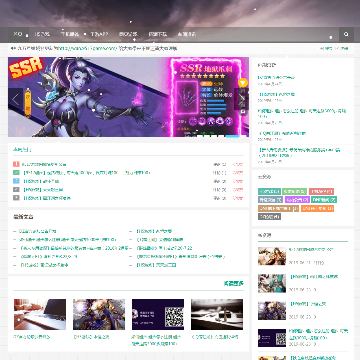This screenshot has width=360, height=360.
Task: Open the second navigation bar menu item
Action: (42, 34)
